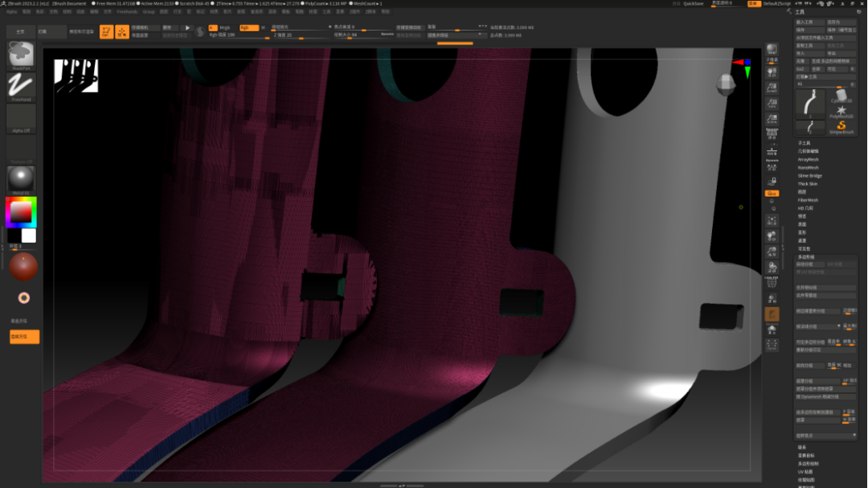Click the Move view icon

(x=772, y=236)
